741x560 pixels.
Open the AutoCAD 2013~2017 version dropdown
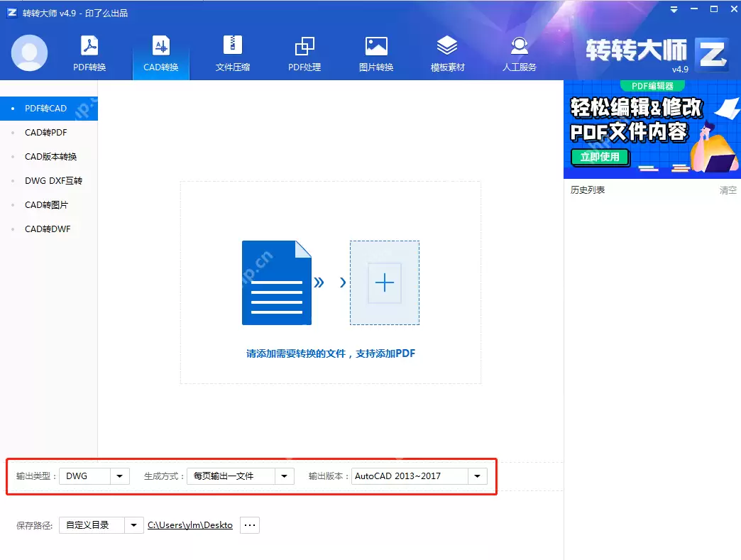[478, 476]
